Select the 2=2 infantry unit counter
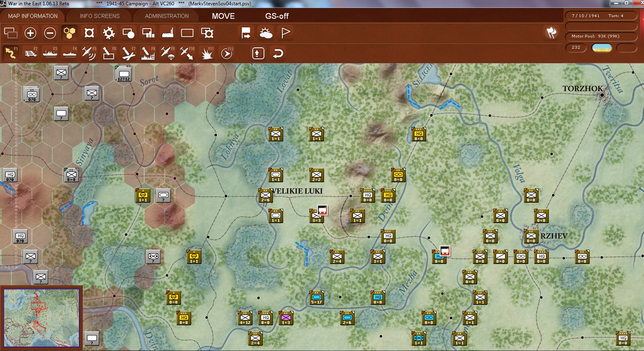Viewport: 644px width, 351px height. coord(316,175)
